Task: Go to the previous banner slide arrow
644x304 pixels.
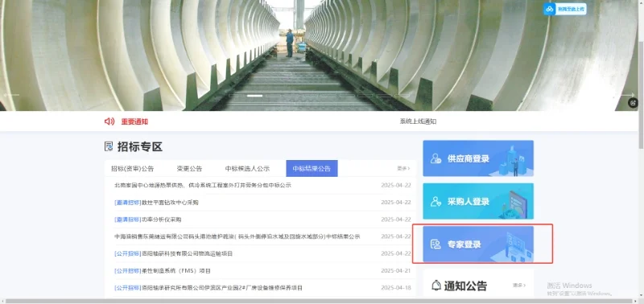Action: click(x=11, y=95)
